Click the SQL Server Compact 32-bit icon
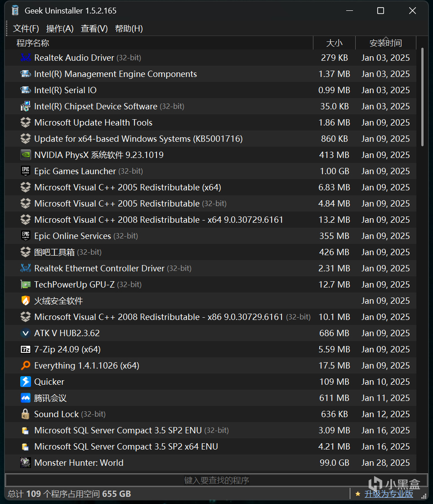Viewport: 433px width, 504px height. click(x=26, y=430)
